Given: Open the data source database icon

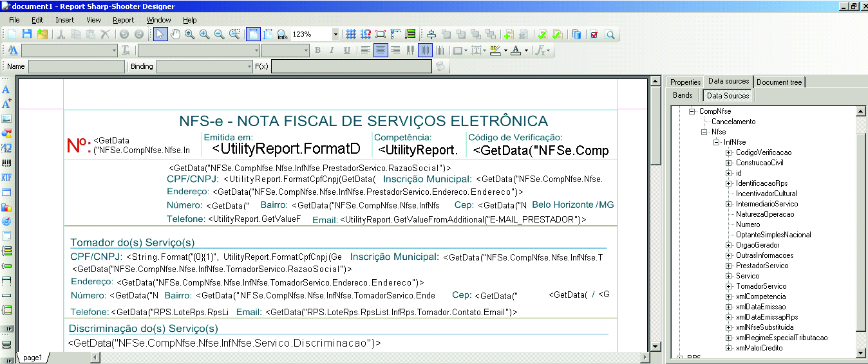Looking at the screenshot, I should click(576, 34).
